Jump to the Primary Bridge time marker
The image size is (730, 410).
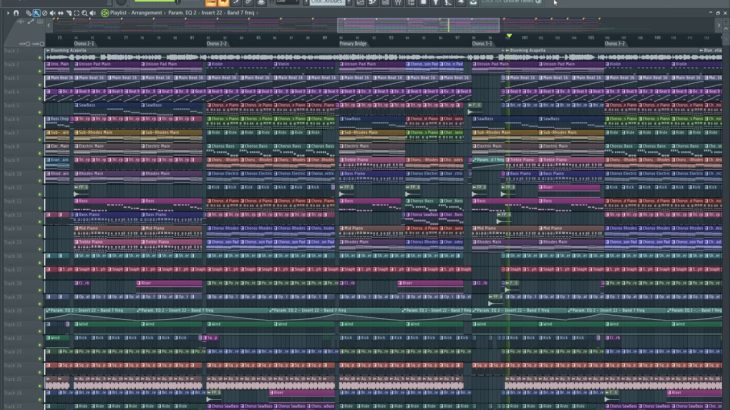point(353,44)
